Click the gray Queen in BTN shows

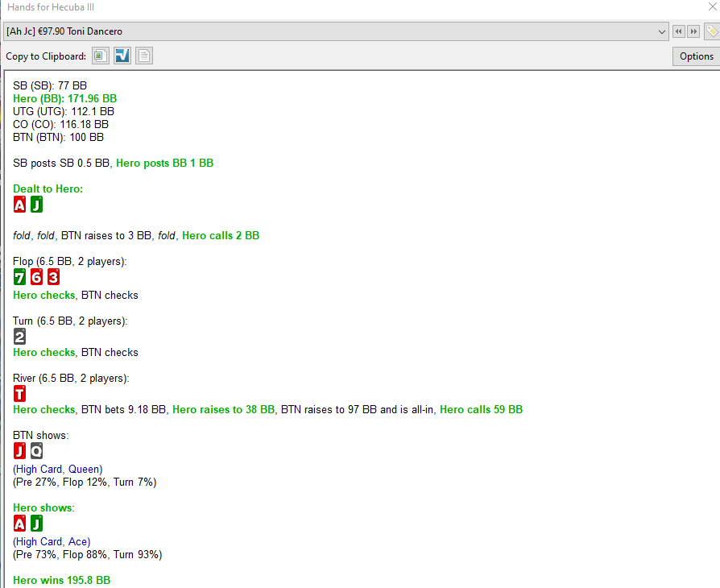(x=37, y=450)
